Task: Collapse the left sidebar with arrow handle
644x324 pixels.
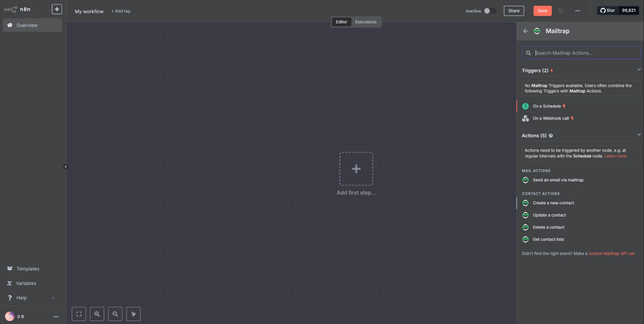Action: pyautogui.click(x=66, y=167)
